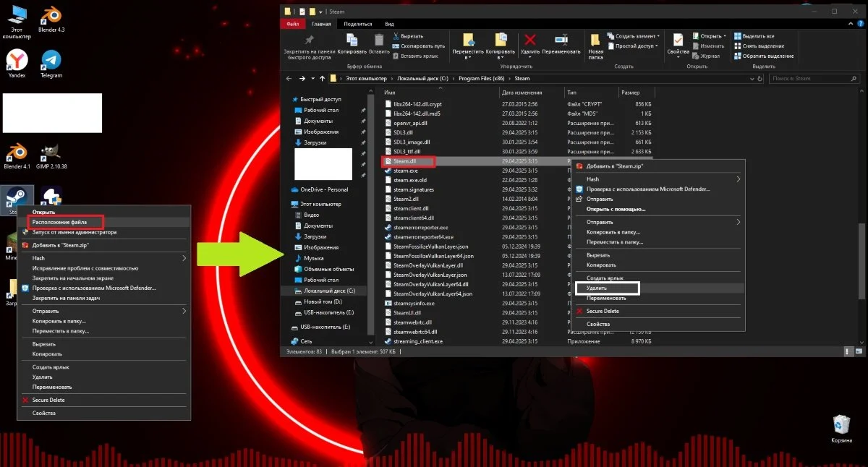
Task: Choose Запуск от имени администратора
Action: 103,232
